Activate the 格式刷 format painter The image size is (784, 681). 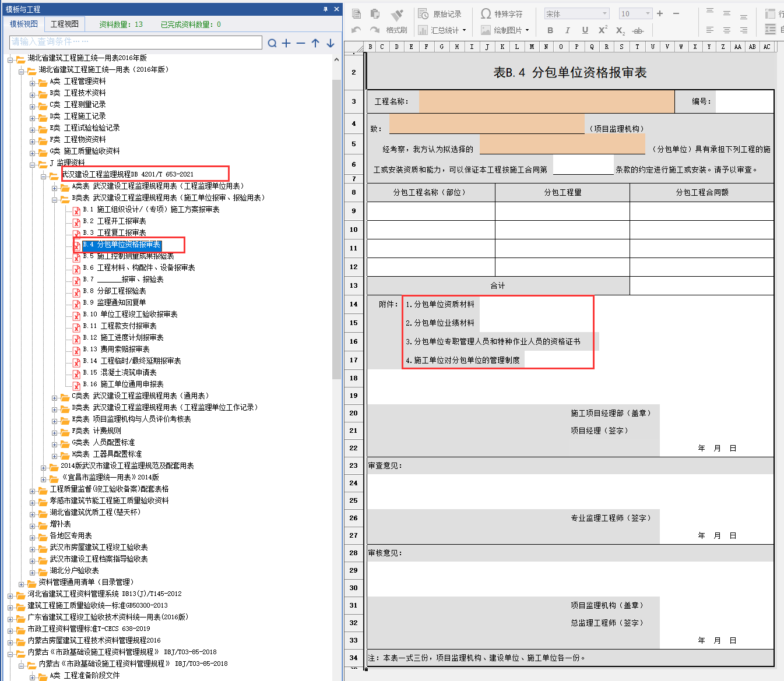tap(396, 20)
